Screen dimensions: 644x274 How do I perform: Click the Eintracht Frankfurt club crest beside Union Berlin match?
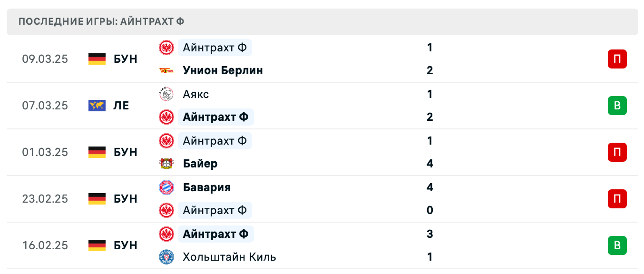point(166,48)
